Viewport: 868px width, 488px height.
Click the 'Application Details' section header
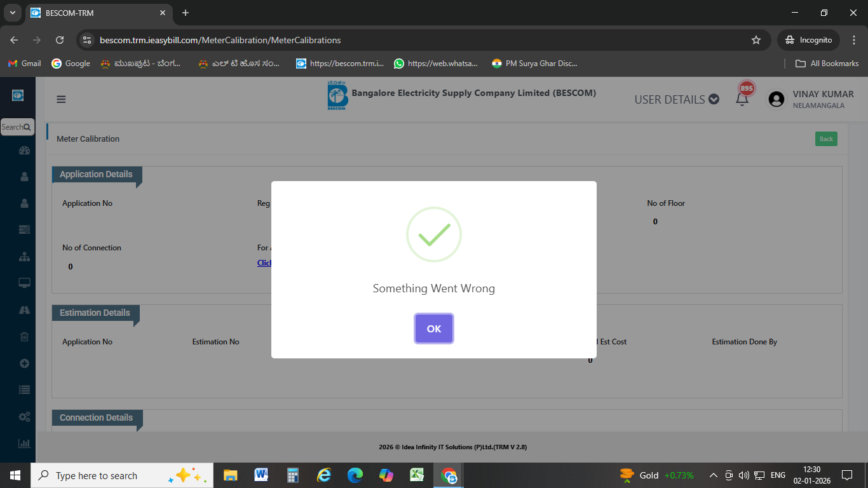pyautogui.click(x=96, y=174)
